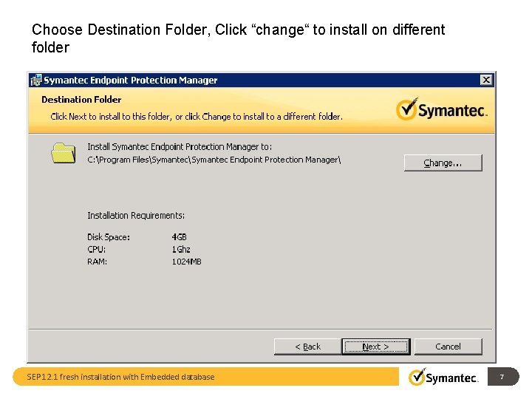Click the Symantec logo in the dialog header
The image size is (532, 399).
click(x=441, y=109)
